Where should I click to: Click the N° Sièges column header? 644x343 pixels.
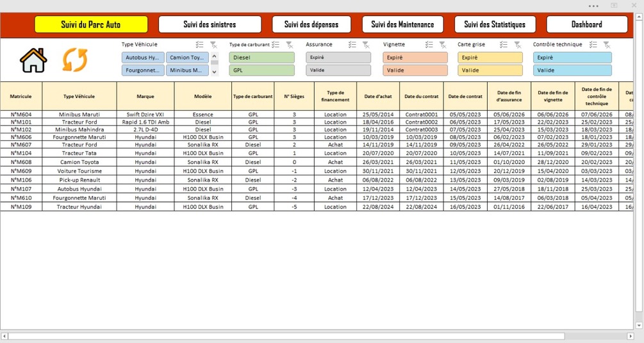coord(294,96)
